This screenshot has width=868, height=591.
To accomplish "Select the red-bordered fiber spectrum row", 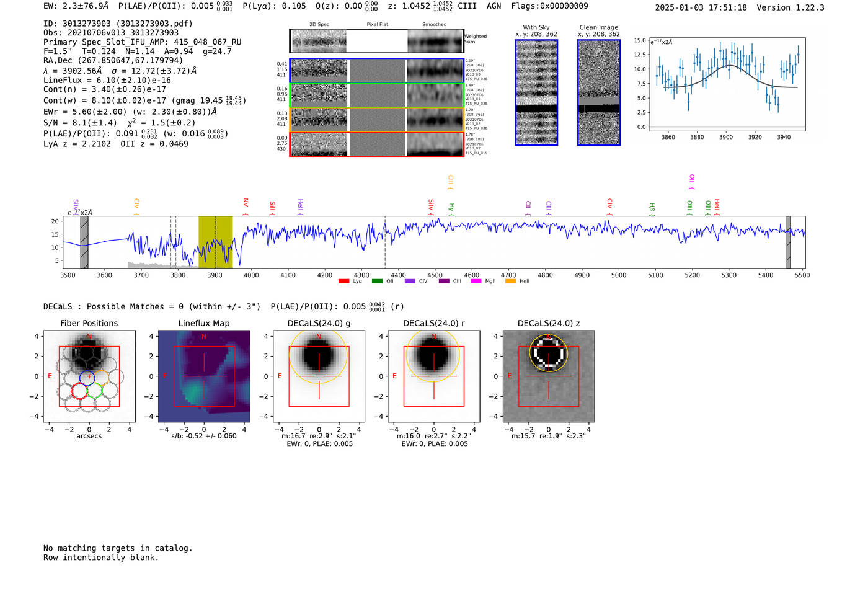I will tap(376, 144).
